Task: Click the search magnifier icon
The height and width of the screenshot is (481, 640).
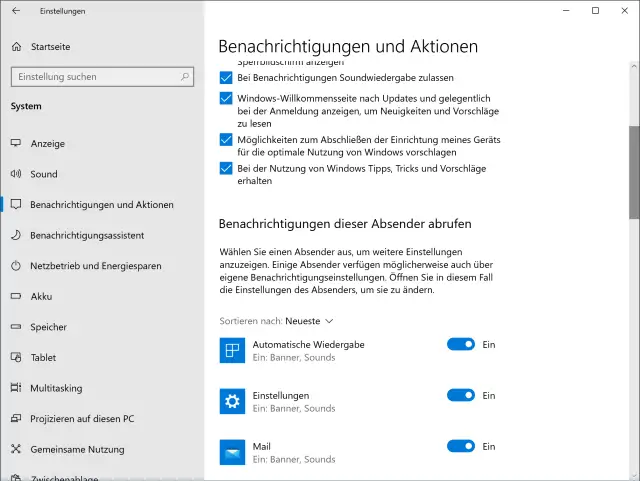Action: click(x=185, y=76)
